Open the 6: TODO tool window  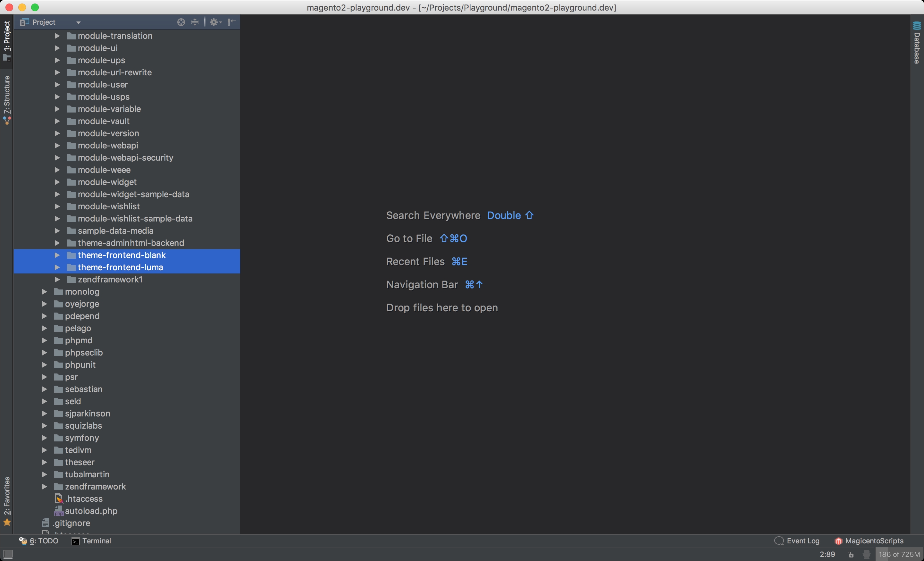pos(38,541)
